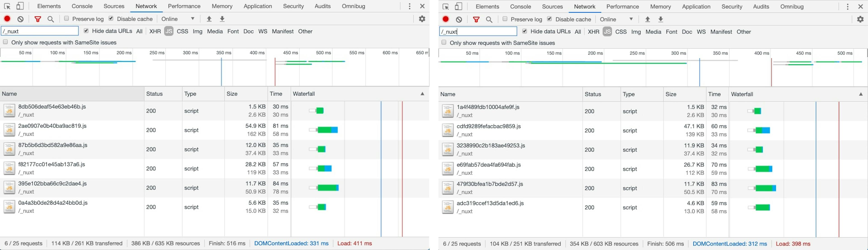Image resolution: width=868 pixels, height=250 pixels.
Task: Click the Waterfall column sort arrow
Action: (x=422, y=94)
